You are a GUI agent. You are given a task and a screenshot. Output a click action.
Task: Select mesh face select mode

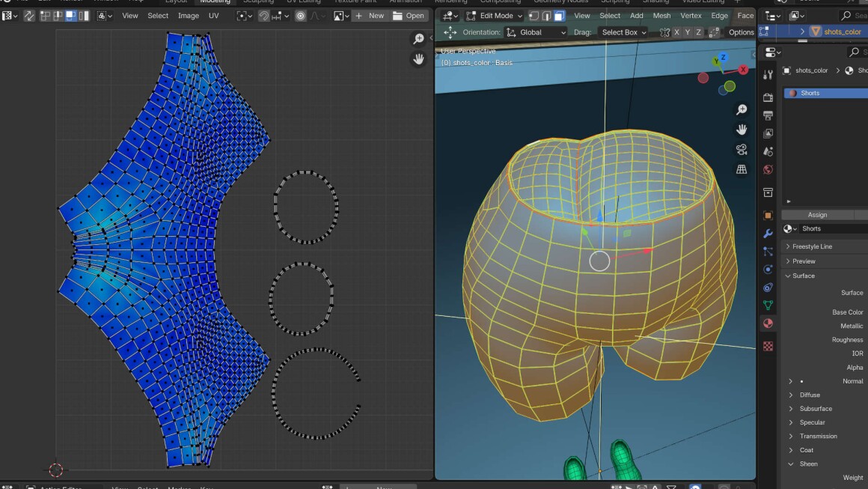559,16
